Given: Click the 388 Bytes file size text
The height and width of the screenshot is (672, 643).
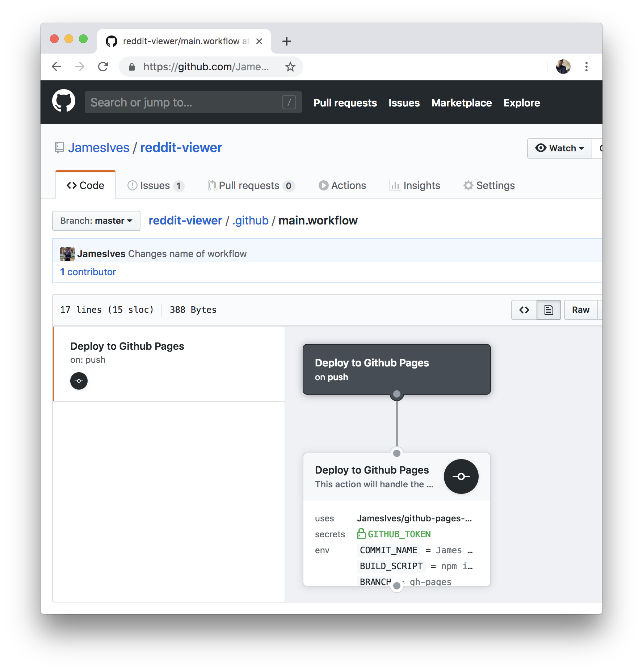Looking at the screenshot, I should (x=193, y=310).
